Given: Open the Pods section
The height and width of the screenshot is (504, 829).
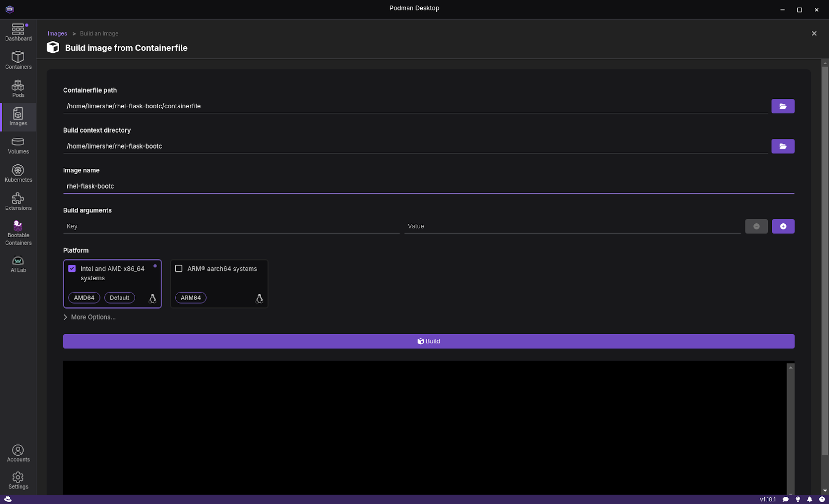Looking at the screenshot, I should [18, 89].
